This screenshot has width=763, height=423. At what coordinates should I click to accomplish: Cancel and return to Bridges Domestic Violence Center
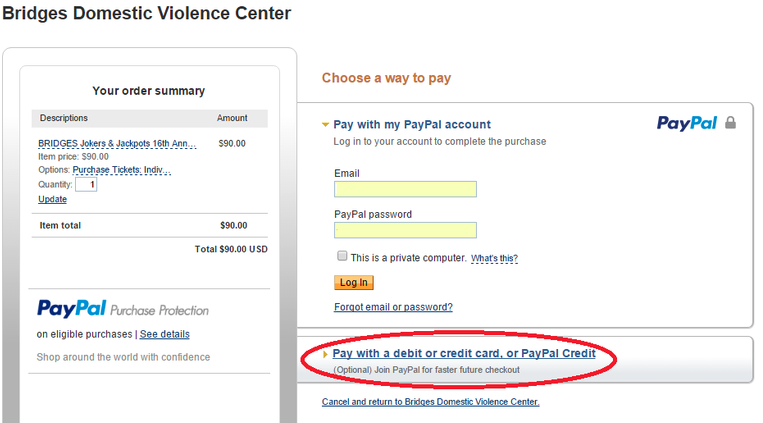point(431,402)
